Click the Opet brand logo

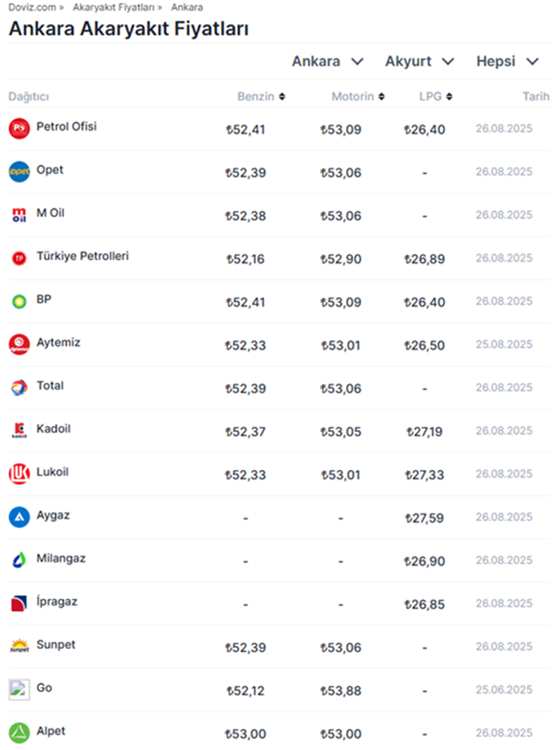(19, 171)
